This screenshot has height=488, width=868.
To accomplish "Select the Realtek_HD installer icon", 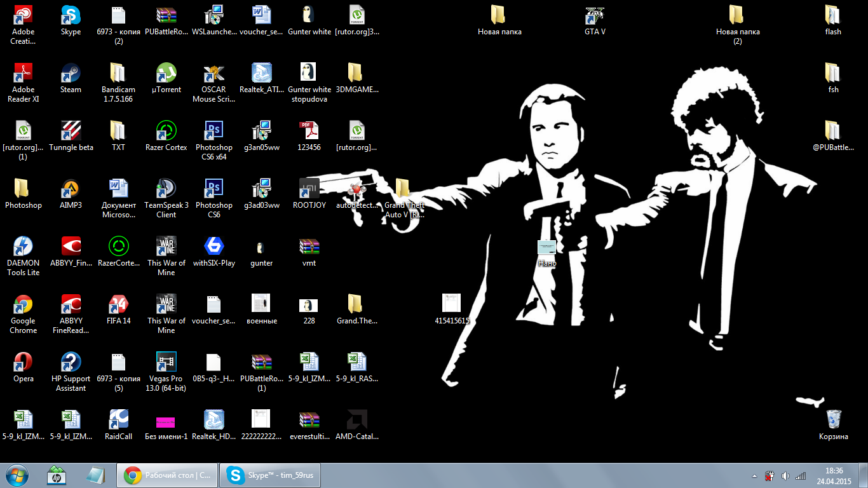I will (x=214, y=426).
